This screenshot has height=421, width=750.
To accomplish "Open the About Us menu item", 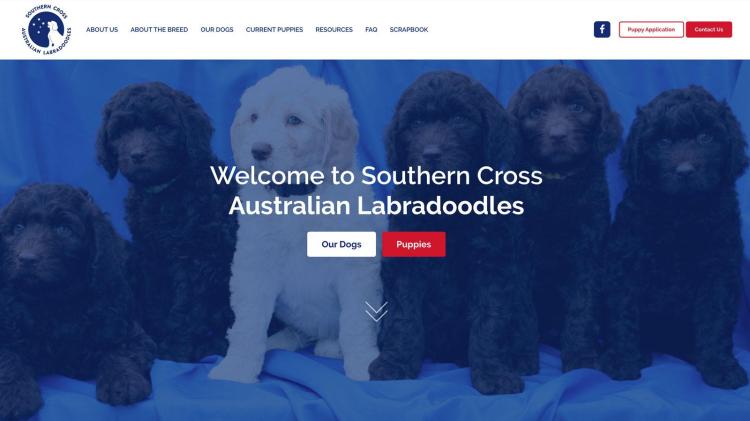I will click(102, 30).
